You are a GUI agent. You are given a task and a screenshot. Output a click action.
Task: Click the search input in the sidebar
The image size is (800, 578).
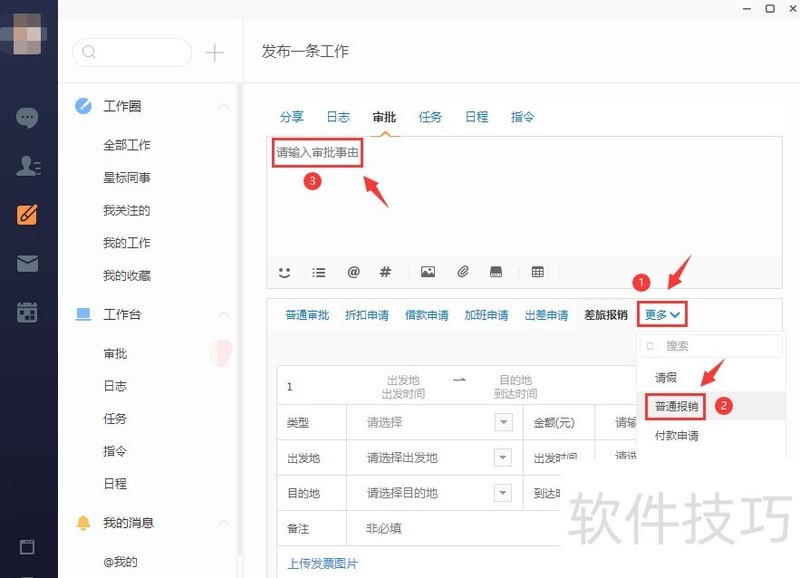pos(130,52)
